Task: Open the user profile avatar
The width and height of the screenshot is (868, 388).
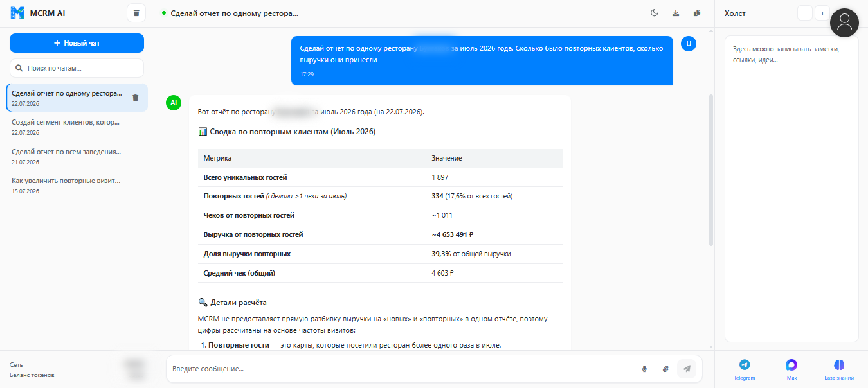Action: click(x=845, y=22)
